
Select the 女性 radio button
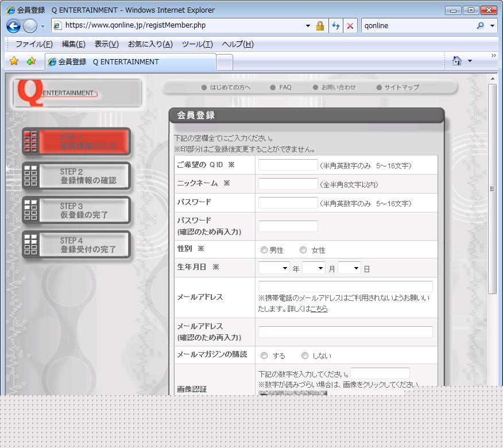click(303, 250)
